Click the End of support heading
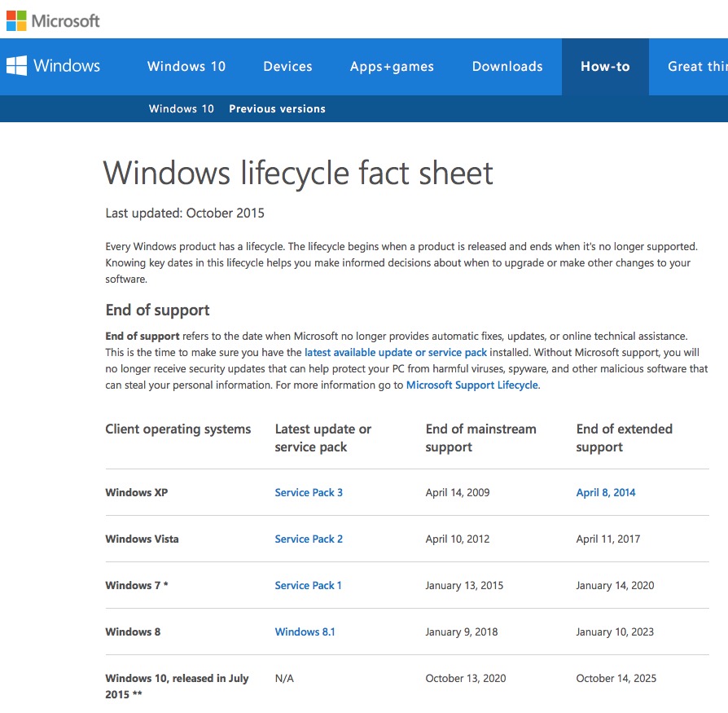Viewport: 728px width, 713px height. click(157, 310)
